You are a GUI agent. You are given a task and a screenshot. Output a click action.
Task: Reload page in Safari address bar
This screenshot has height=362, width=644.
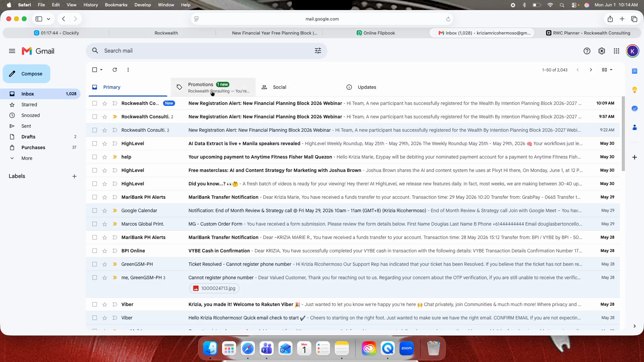[x=448, y=19]
